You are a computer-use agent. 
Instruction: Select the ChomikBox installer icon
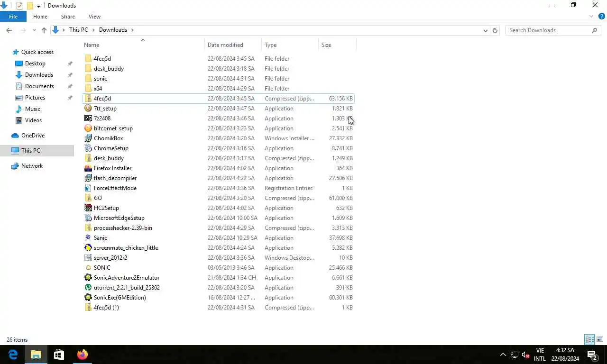pyautogui.click(x=88, y=138)
